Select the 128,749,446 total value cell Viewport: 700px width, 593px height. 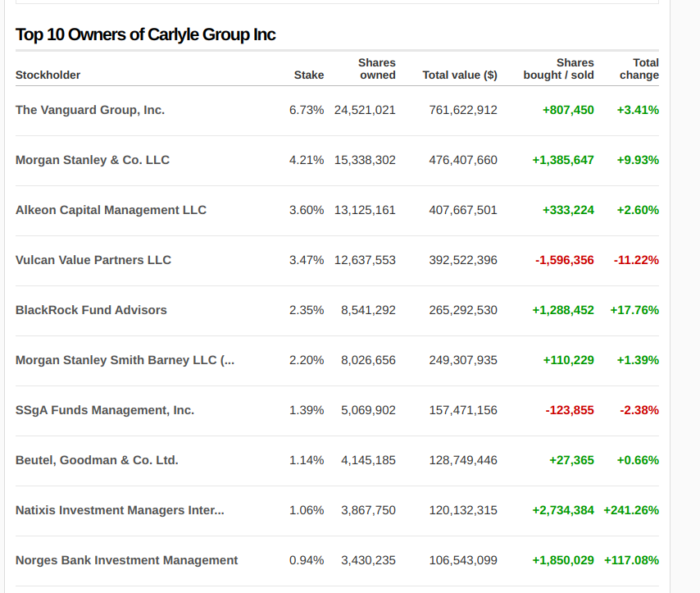pyautogui.click(x=463, y=460)
